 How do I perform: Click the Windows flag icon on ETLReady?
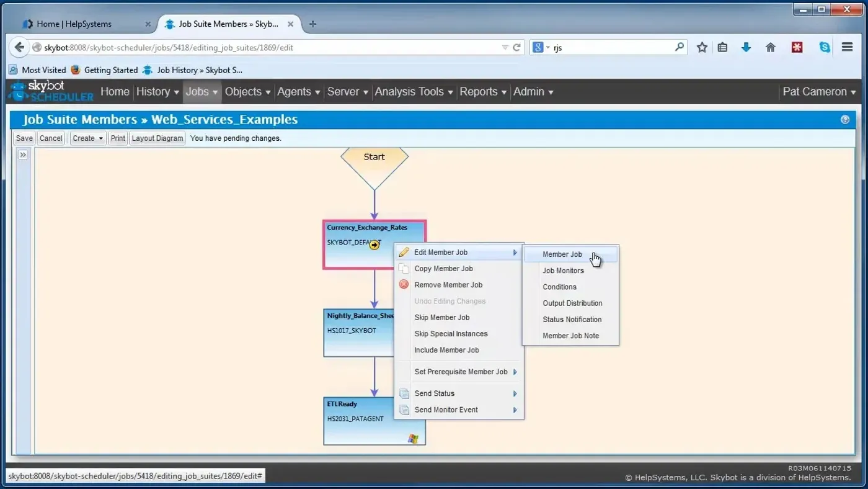[414, 439]
